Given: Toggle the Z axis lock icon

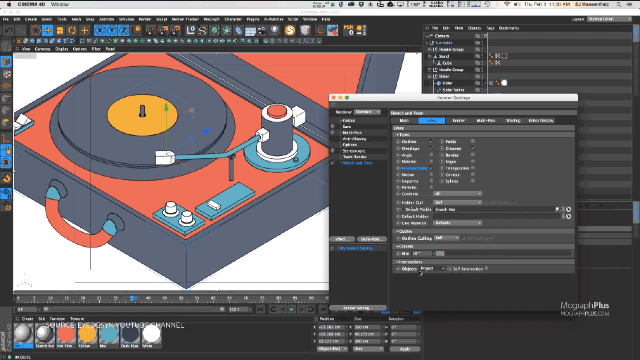Looking at the screenshot, I should (124, 30).
